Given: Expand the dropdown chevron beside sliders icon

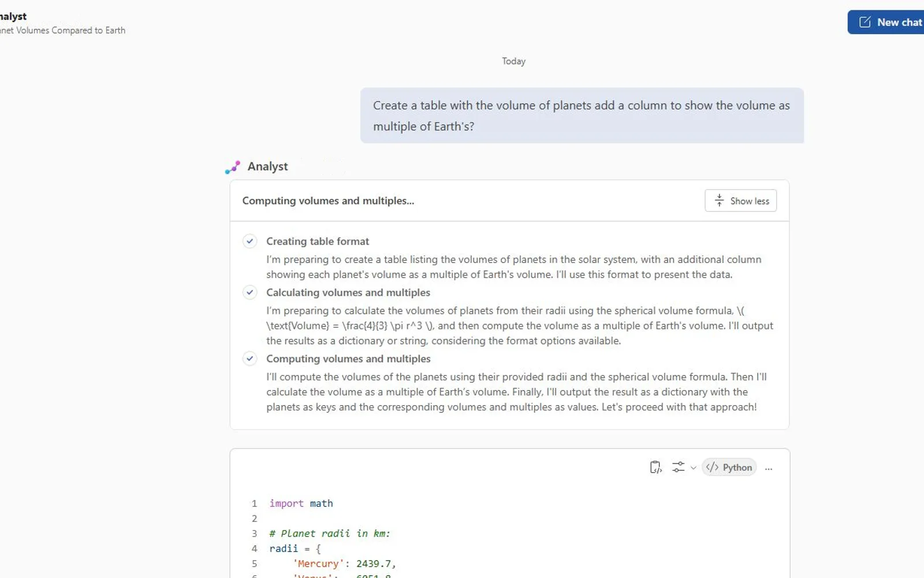Looking at the screenshot, I should click(693, 468).
